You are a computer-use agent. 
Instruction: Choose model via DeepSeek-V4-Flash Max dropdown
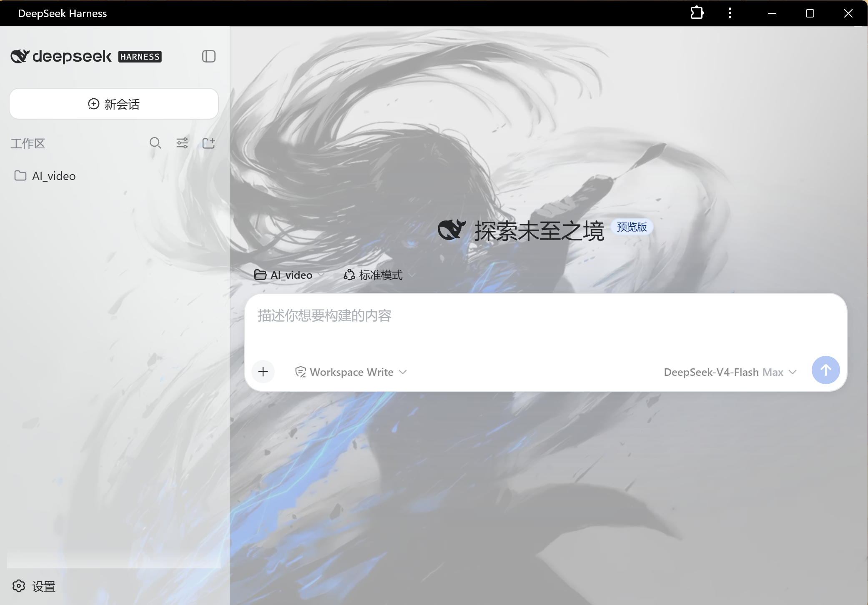(730, 372)
